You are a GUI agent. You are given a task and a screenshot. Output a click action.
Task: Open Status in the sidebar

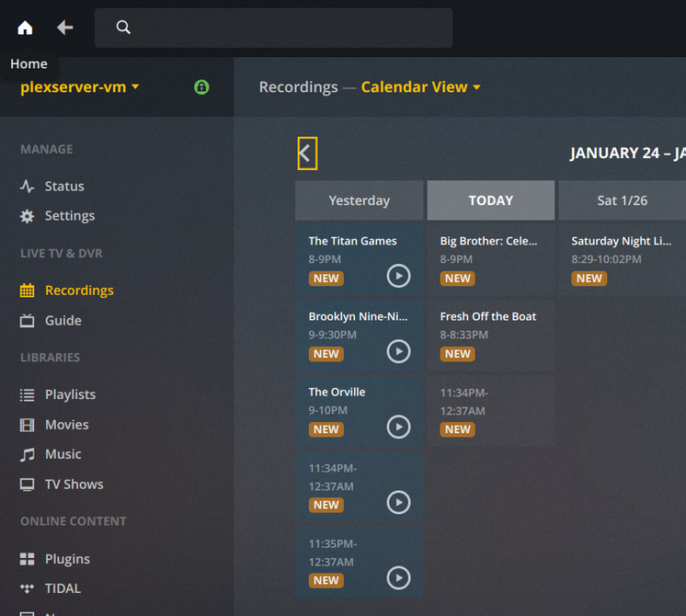(64, 187)
